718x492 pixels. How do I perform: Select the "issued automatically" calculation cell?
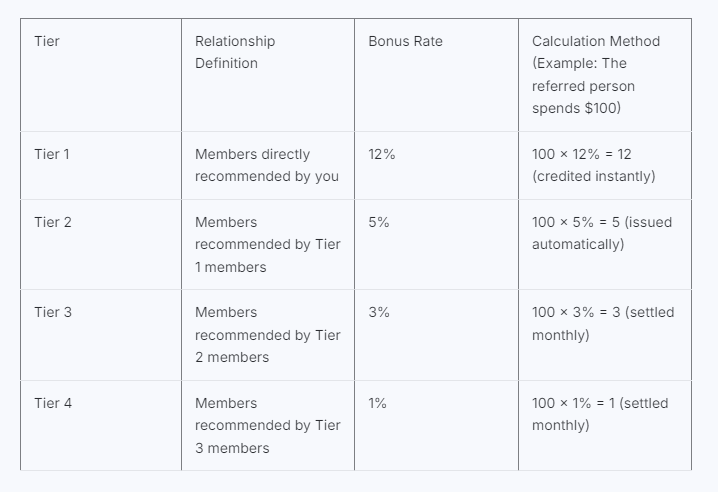601,233
